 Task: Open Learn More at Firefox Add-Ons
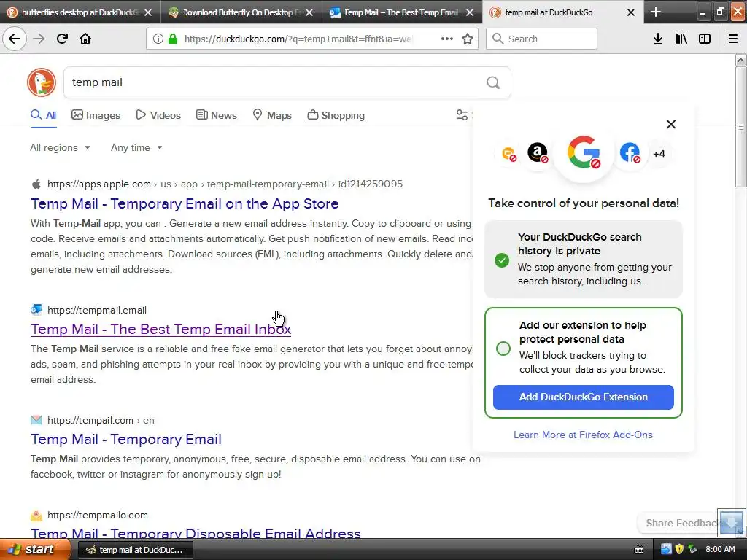(583, 435)
